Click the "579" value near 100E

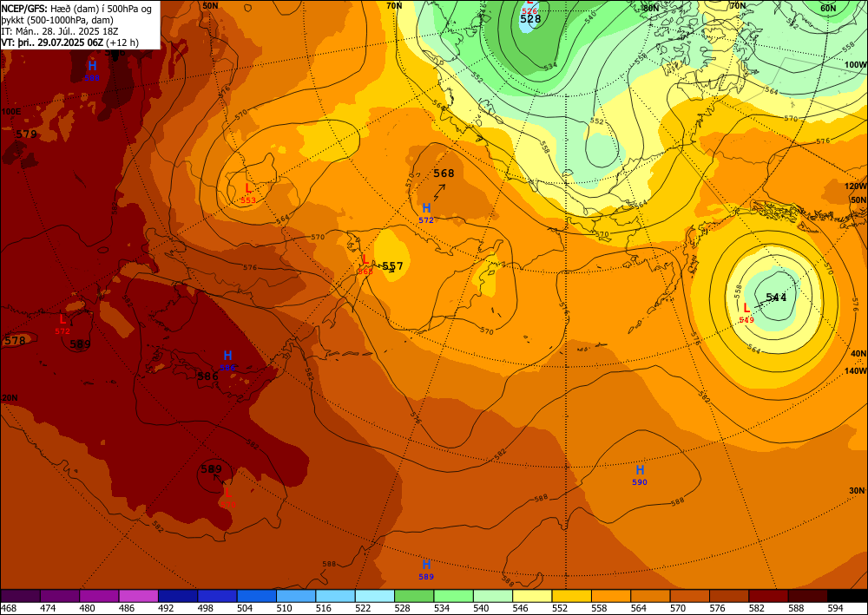27,134
